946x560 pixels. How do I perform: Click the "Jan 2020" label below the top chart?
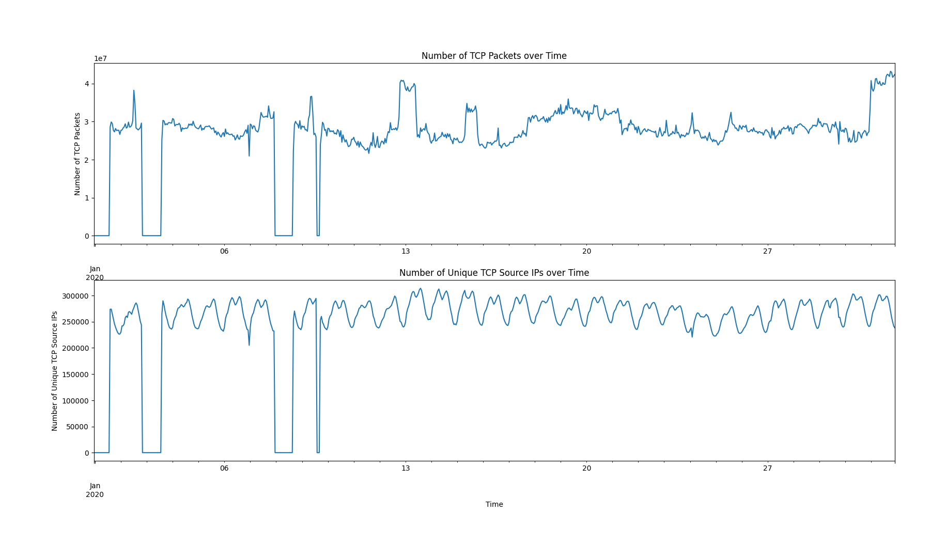[95, 273]
